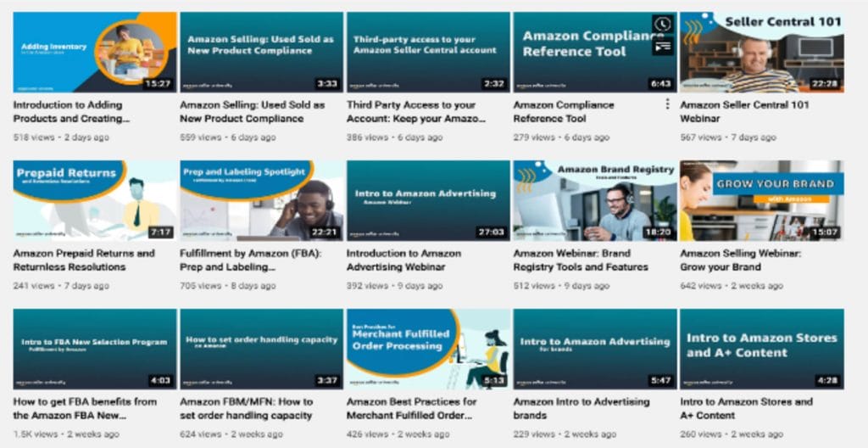The height and width of the screenshot is (448, 868).
Task: Click '1.5K views · 2 weeks ago' text
Action: coord(66,434)
